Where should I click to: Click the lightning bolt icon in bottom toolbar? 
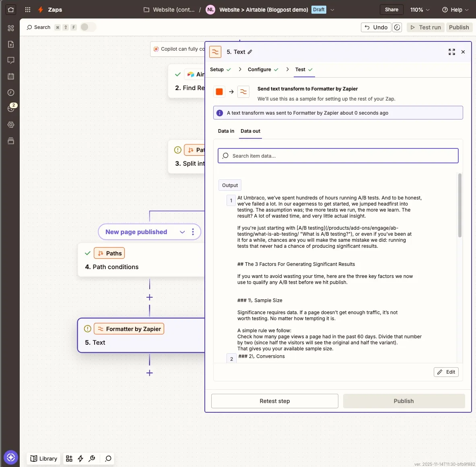80,459
